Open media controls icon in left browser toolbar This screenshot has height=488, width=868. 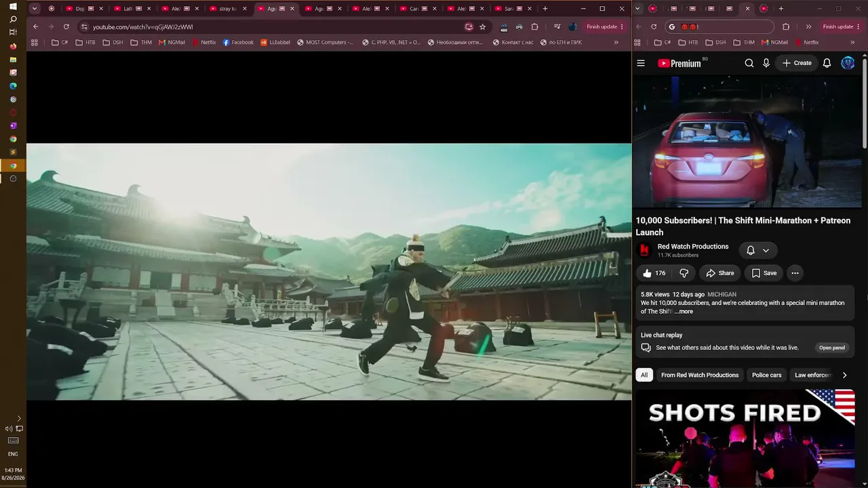(x=557, y=26)
